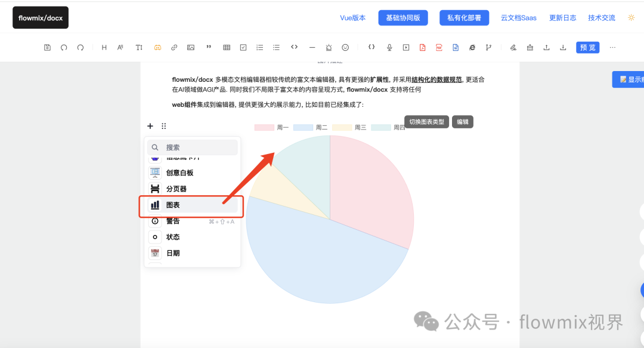Select 警告 from the block menu
This screenshot has height=348, width=644.
[192, 221]
